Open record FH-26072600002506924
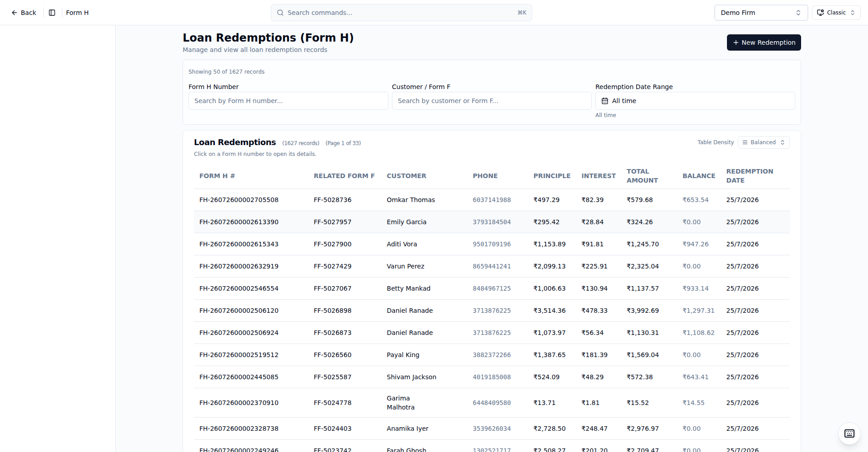 tap(239, 333)
